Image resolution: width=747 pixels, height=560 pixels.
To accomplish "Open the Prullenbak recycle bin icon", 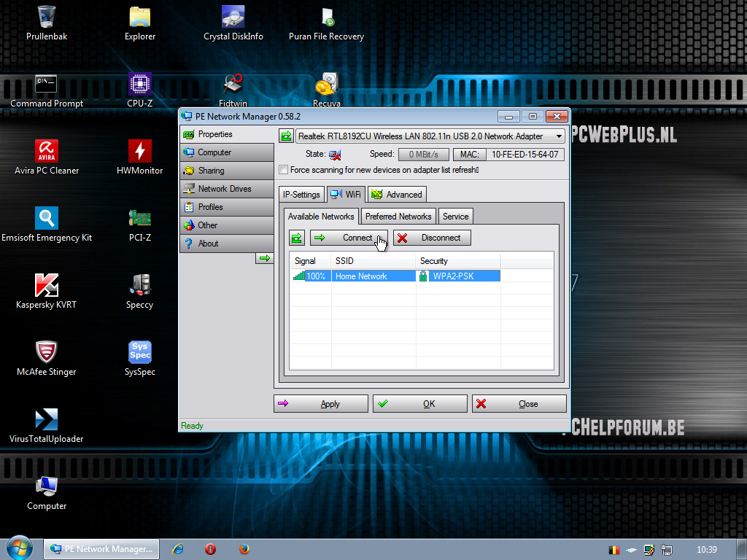I will coord(46,23).
